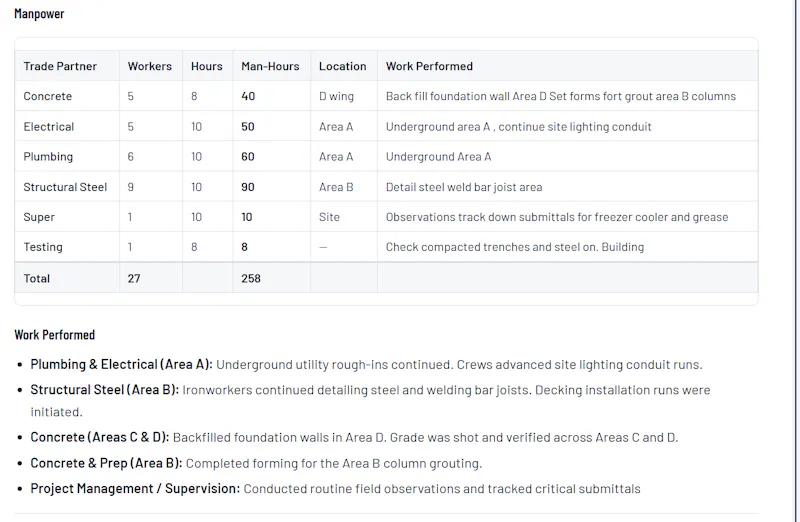Click the Man-Hours column header

(x=270, y=66)
